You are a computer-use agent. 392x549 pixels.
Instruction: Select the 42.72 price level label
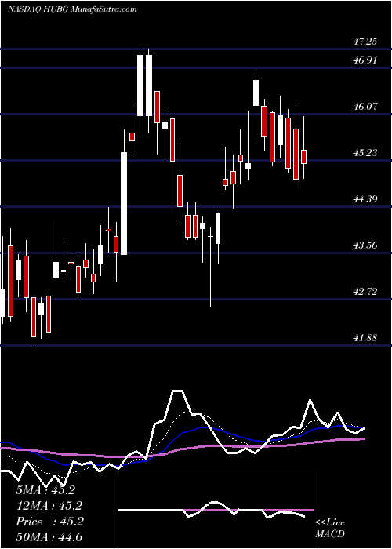365,291
